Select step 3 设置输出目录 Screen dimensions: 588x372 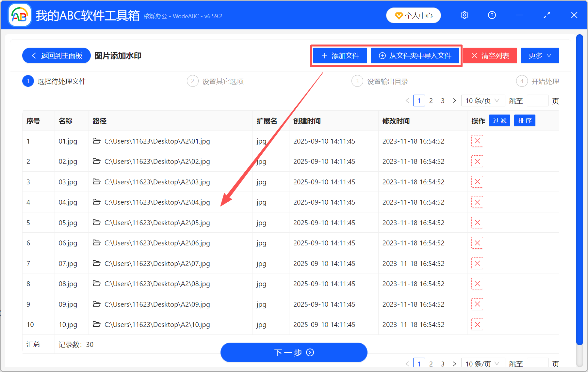coord(380,81)
